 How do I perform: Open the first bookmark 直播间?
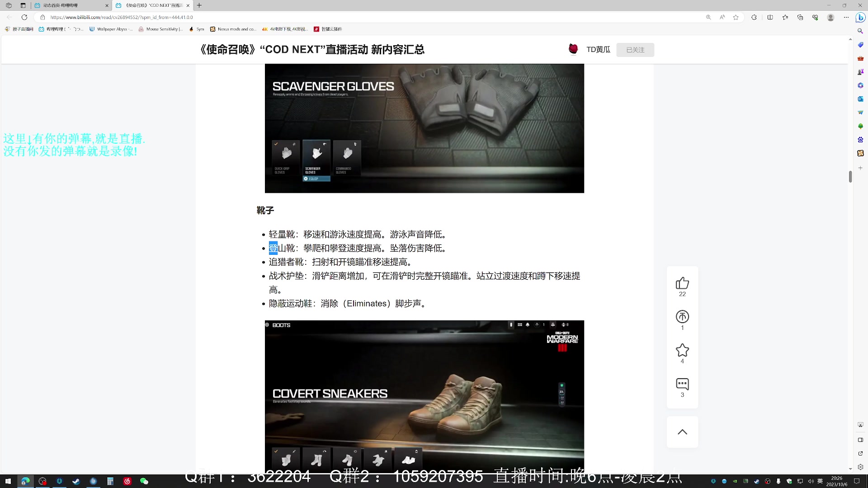[x=19, y=29]
